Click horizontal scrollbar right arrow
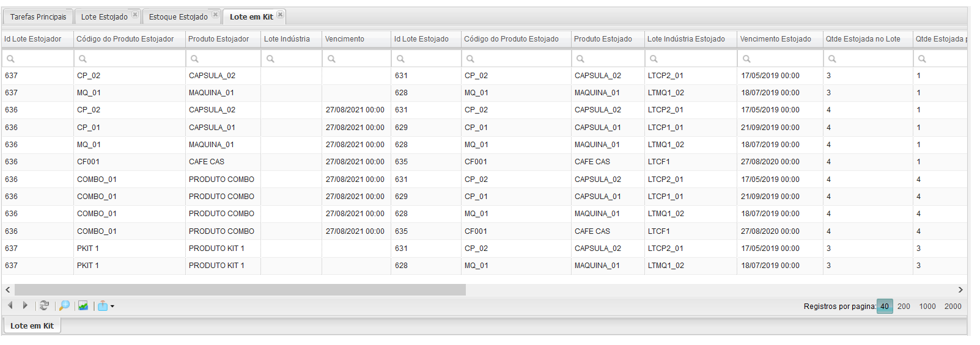The image size is (980, 345). tap(960, 290)
